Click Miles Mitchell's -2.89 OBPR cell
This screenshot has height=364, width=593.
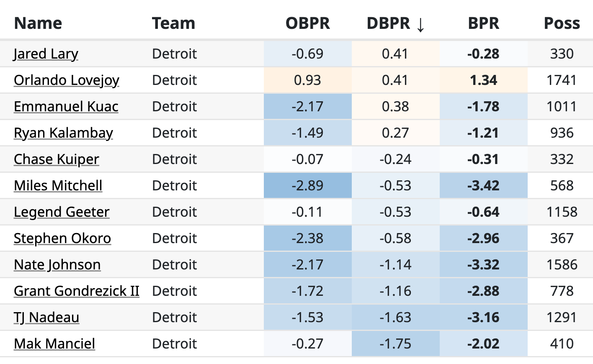tap(307, 186)
